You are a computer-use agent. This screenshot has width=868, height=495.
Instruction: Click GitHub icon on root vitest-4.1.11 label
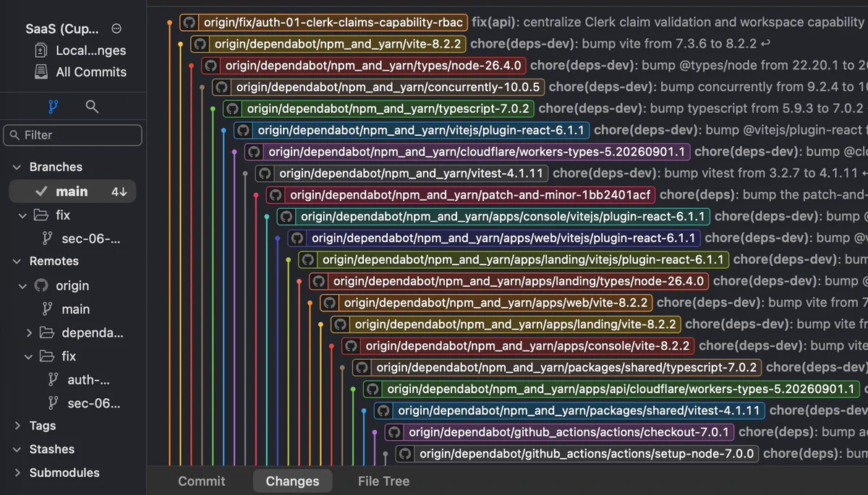(x=265, y=173)
